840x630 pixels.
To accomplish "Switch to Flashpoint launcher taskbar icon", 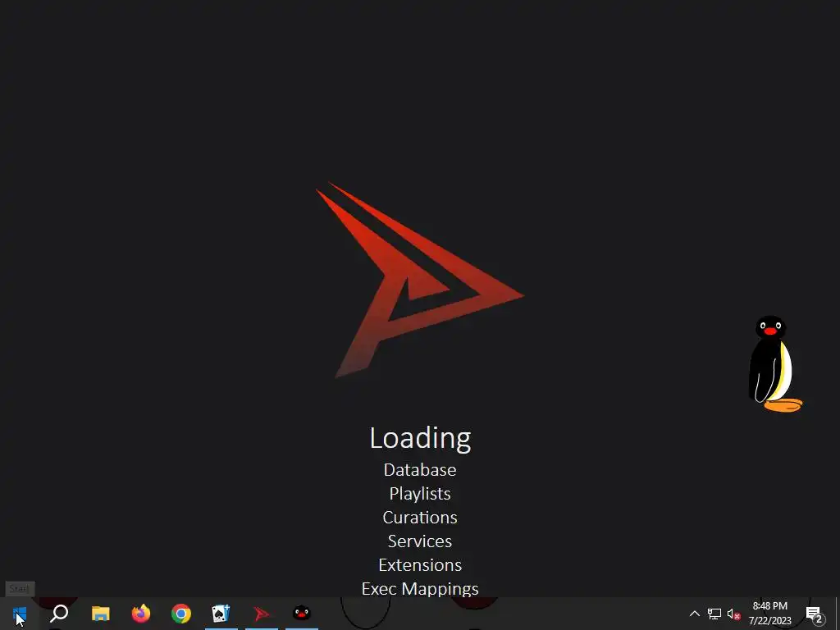I will coord(262,614).
